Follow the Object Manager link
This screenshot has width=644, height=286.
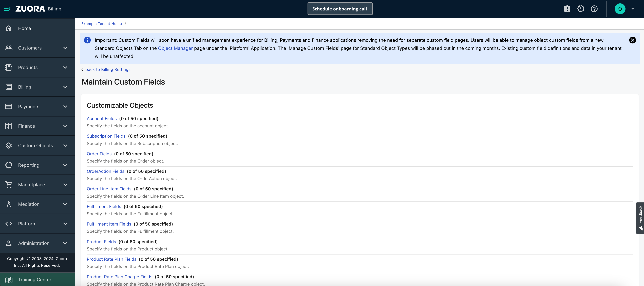(x=175, y=48)
